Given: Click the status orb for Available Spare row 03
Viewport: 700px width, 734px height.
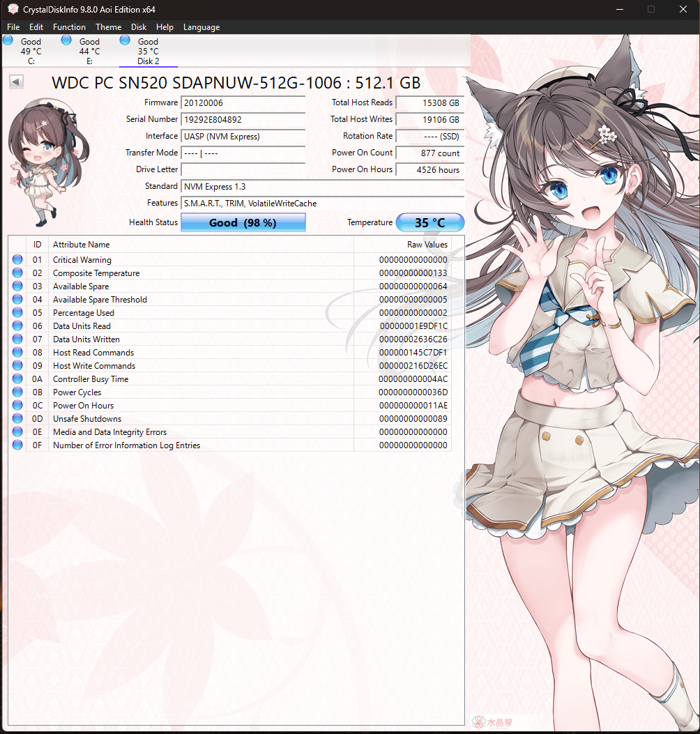Looking at the screenshot, I should tap(18, 286).
